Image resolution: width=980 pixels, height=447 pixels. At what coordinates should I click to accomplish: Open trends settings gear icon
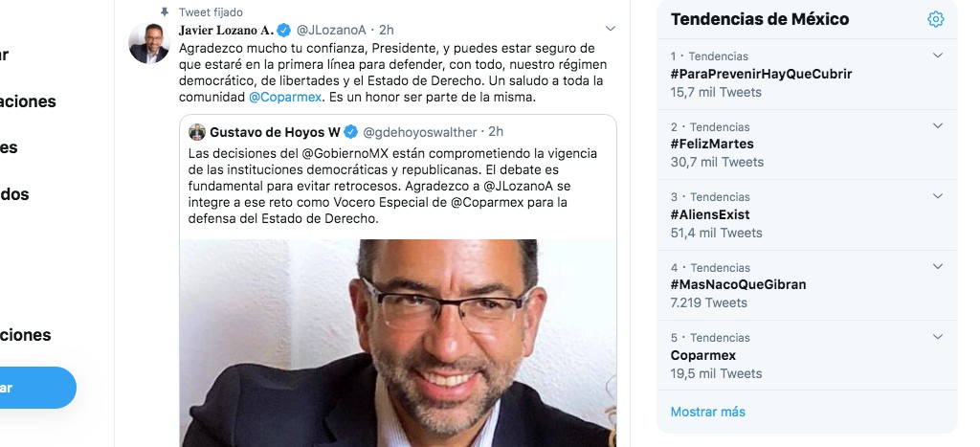click(x=935, y=19)
